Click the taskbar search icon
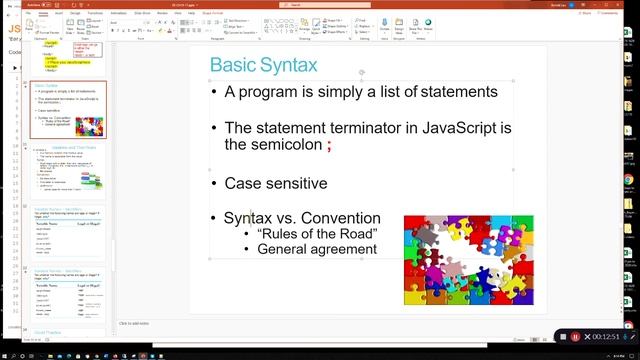Viewport: 640px width, 360px height. tap(13, 356)
